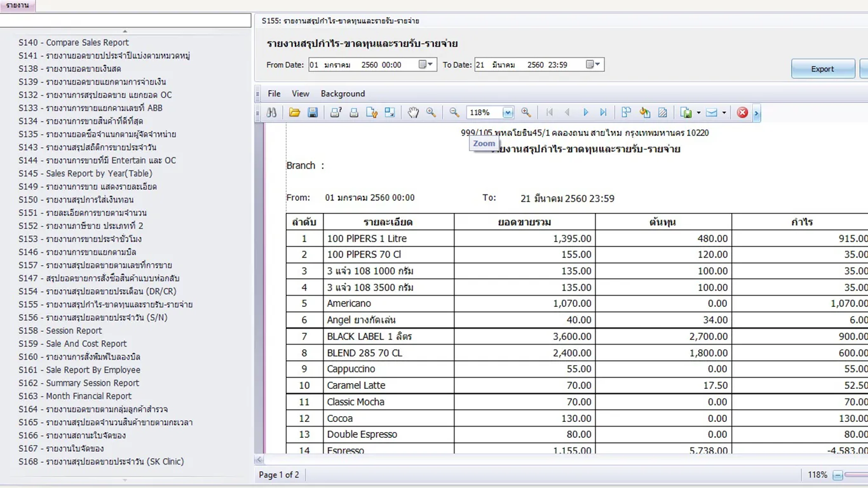The width and height of the screenshot is (868, 488).
Task: Select the S138 report in the list
Action: 70,69
